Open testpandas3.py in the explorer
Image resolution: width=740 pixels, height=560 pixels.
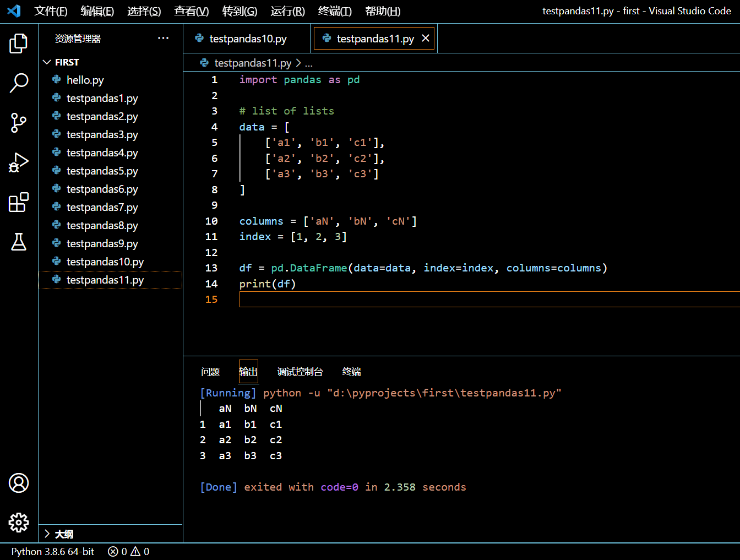pos(110,134)
